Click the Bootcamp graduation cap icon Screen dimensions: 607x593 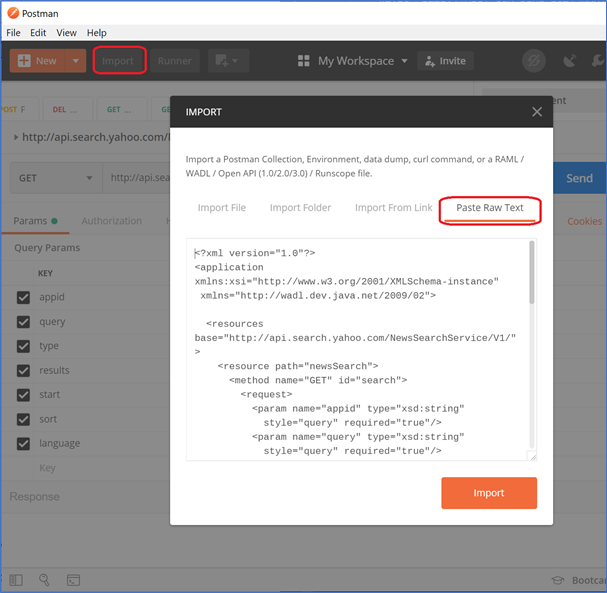557,580
